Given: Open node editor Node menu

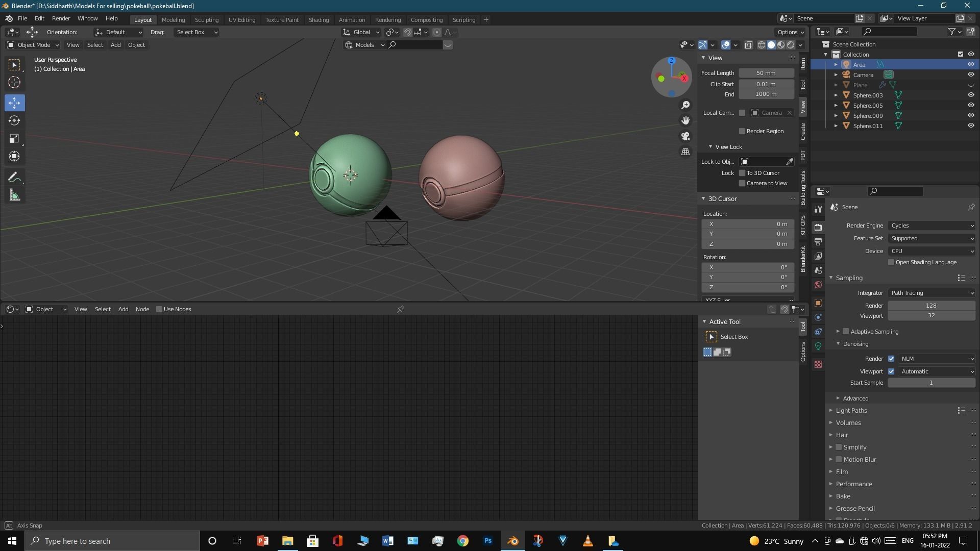Looking at the screenshot, I should (142, 309).
